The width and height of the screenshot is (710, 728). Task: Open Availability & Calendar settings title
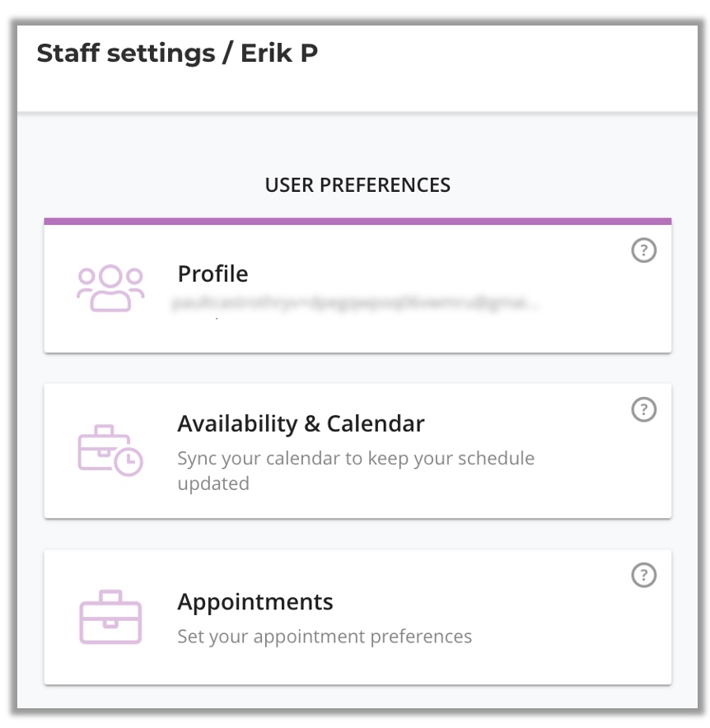click(x=301, y=424)
